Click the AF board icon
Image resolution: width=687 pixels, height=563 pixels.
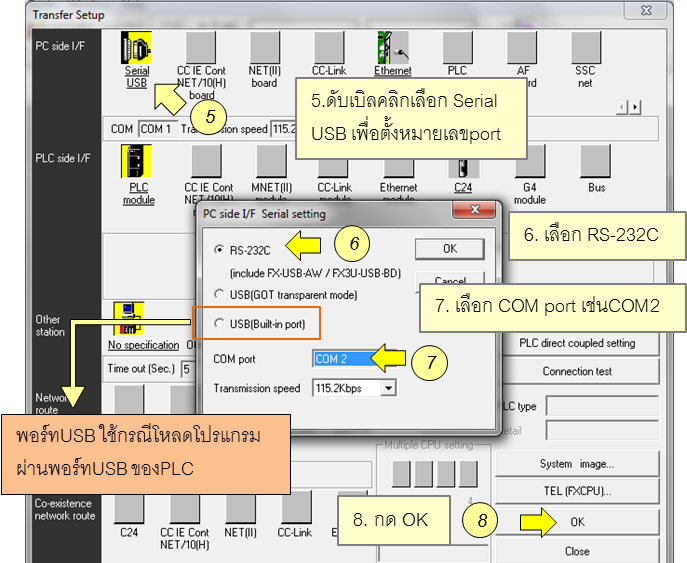coord(522,48)
